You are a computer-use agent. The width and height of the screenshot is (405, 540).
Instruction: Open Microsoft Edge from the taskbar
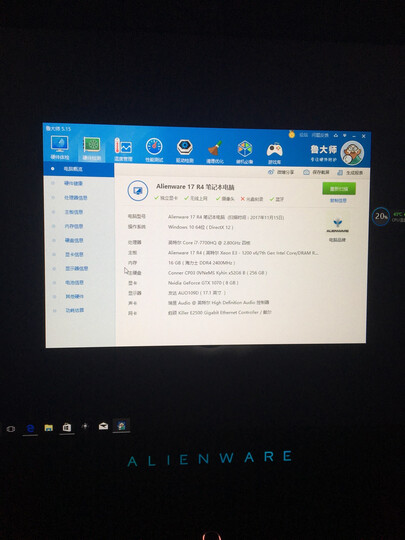tap(30, 428)
